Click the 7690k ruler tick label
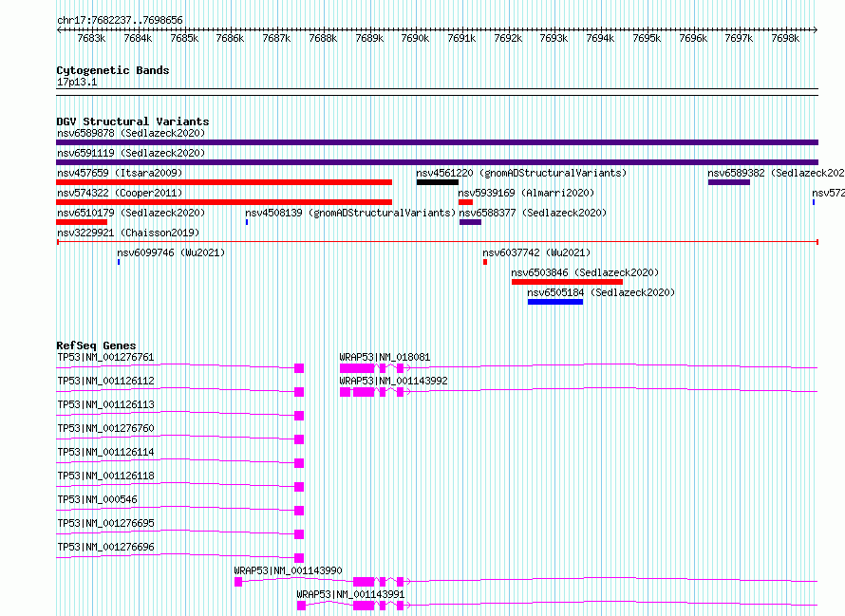This screenshot has height=616, width=845. pos(415,38)
